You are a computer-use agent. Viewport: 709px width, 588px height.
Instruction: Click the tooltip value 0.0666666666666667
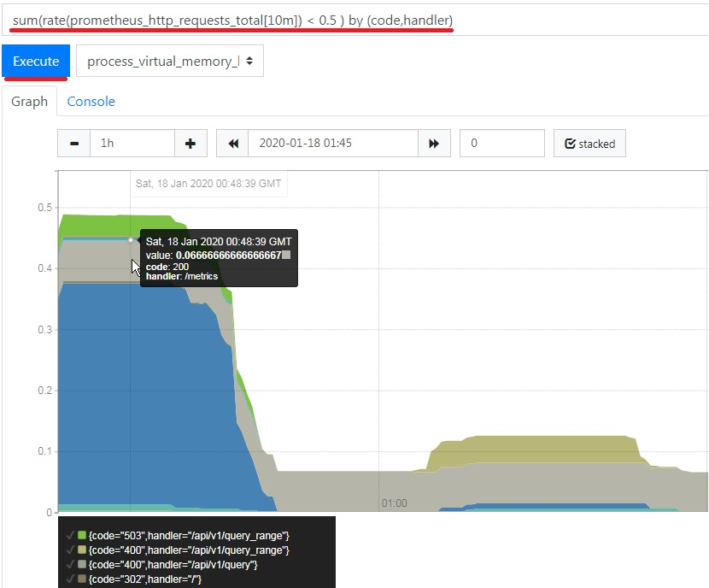point(228,256)
